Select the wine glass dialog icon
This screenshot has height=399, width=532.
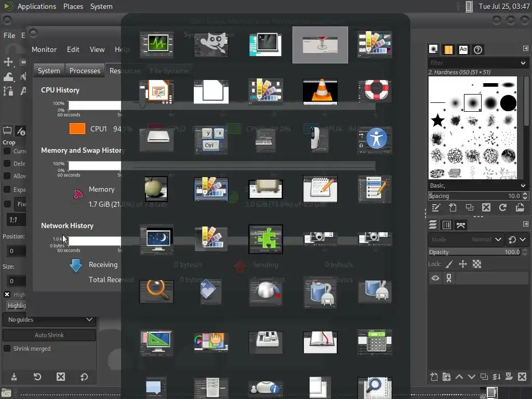pos(320,45)
